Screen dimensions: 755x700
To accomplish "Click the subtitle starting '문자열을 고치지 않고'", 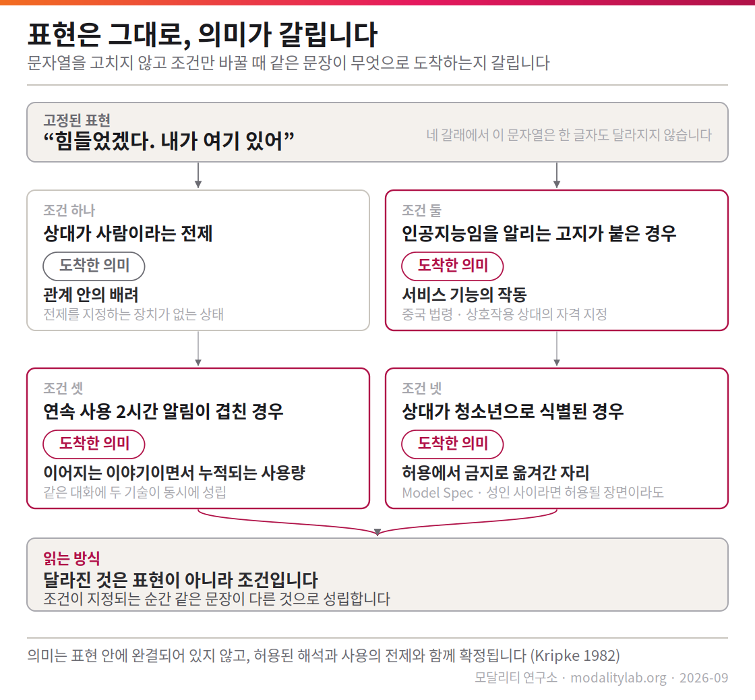I will (x=289, y=63).
